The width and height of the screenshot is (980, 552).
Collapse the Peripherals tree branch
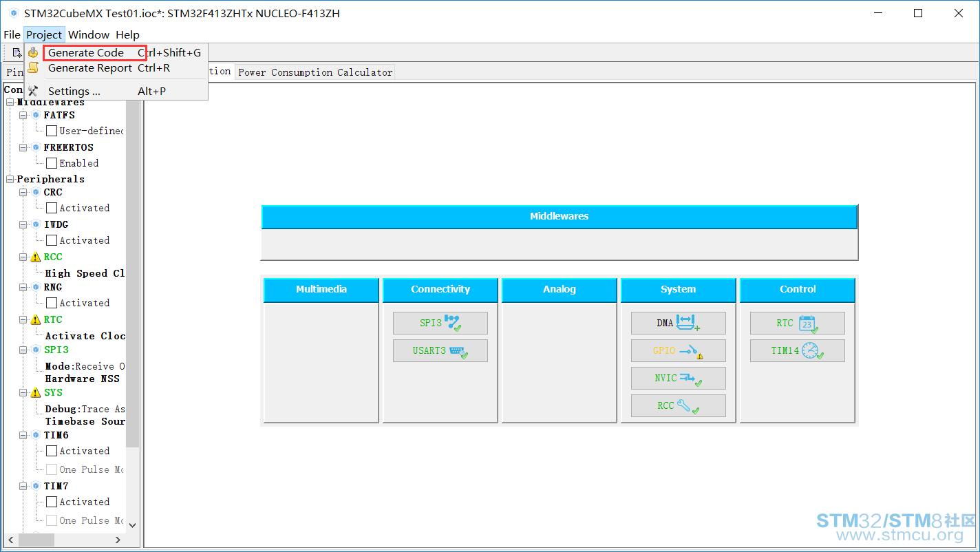(10, 179)
